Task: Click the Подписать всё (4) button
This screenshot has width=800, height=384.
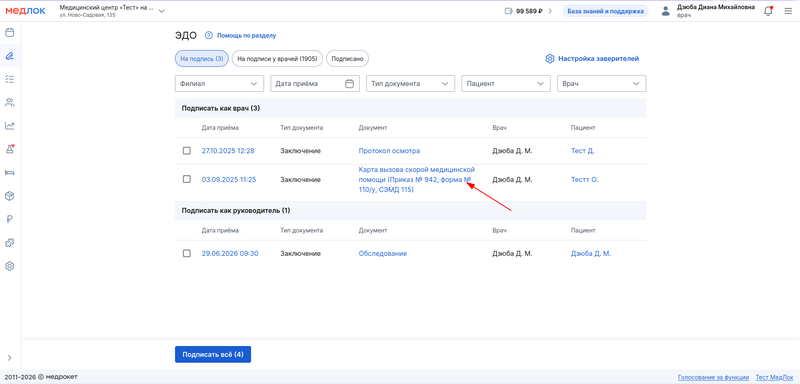Action: click(x=213, y=354)
